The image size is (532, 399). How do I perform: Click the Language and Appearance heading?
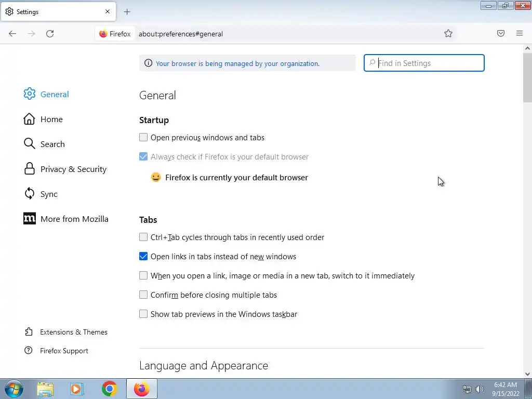pos(204,365)
